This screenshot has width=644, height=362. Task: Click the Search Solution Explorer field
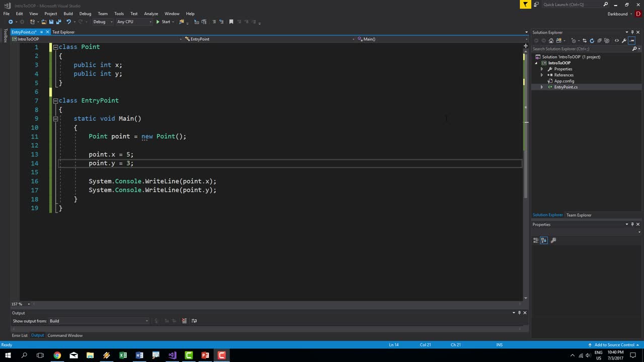(x=581, y=49)
